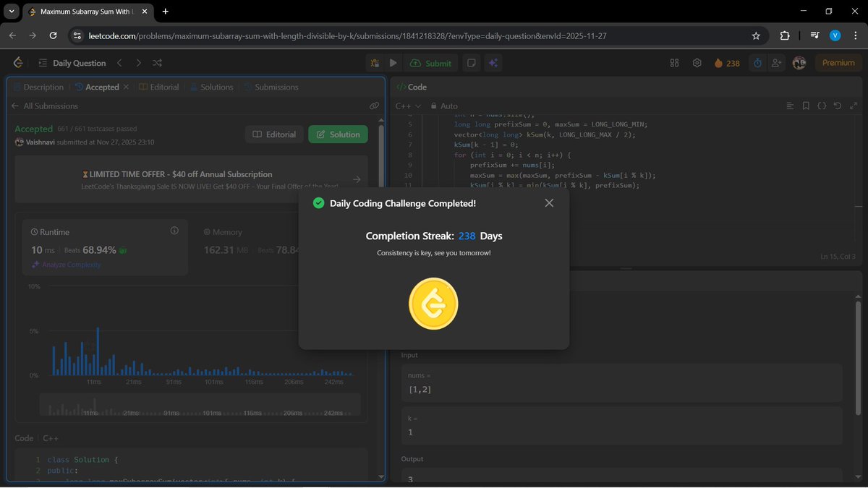The image size is (868, 488).
Task: Go back in browser history
Action: tap(12, 35)
